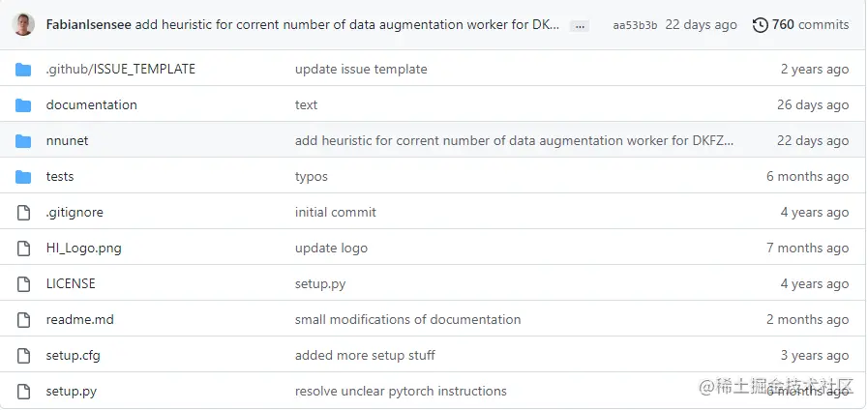Click the setup.cfg file icon

click(24, 356)
